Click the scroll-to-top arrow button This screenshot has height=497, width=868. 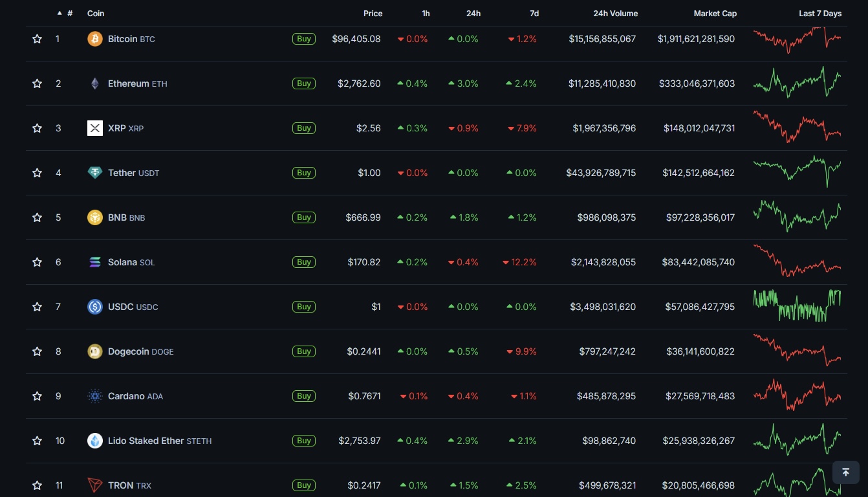pos(845,472)
